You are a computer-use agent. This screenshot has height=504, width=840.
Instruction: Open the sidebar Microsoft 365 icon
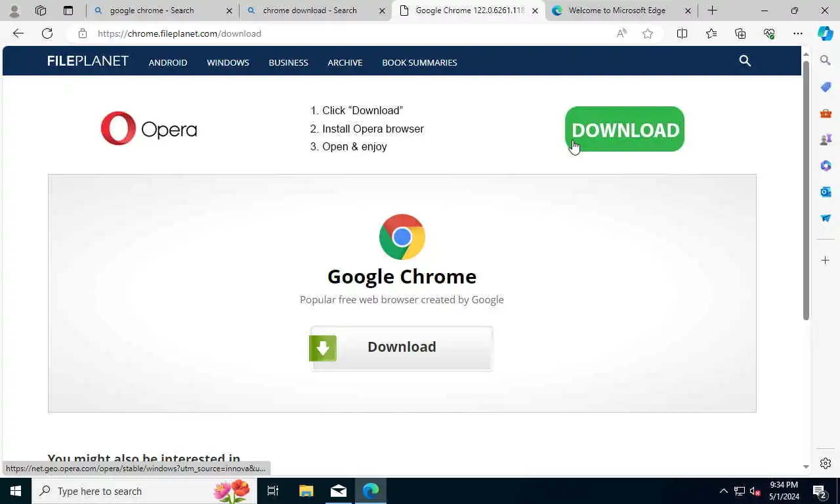[826, 165]
